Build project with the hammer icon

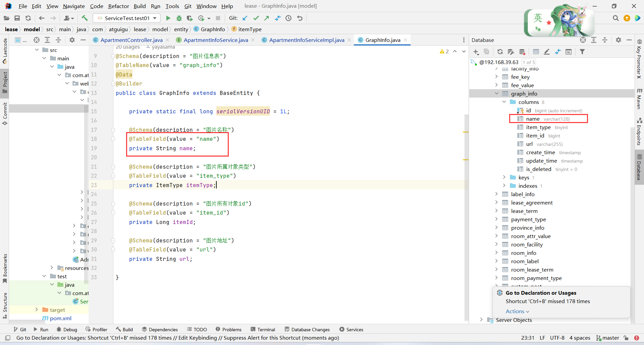[85, 18]
